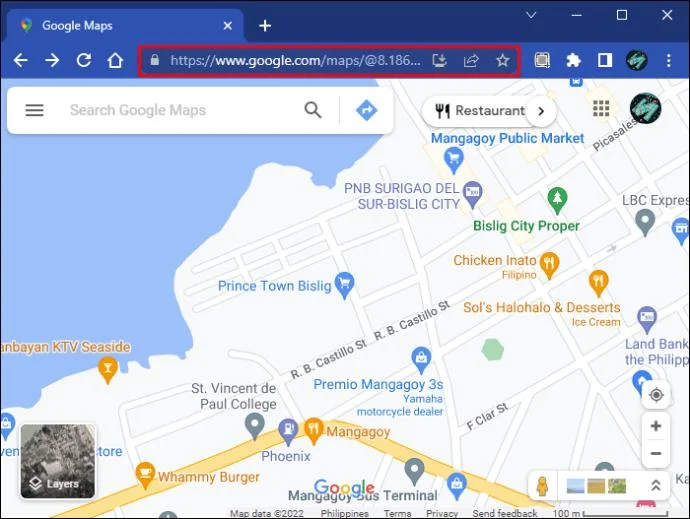Open the Google Maps hamburger menu
The image size is (690, 519).
coord(34,110)
